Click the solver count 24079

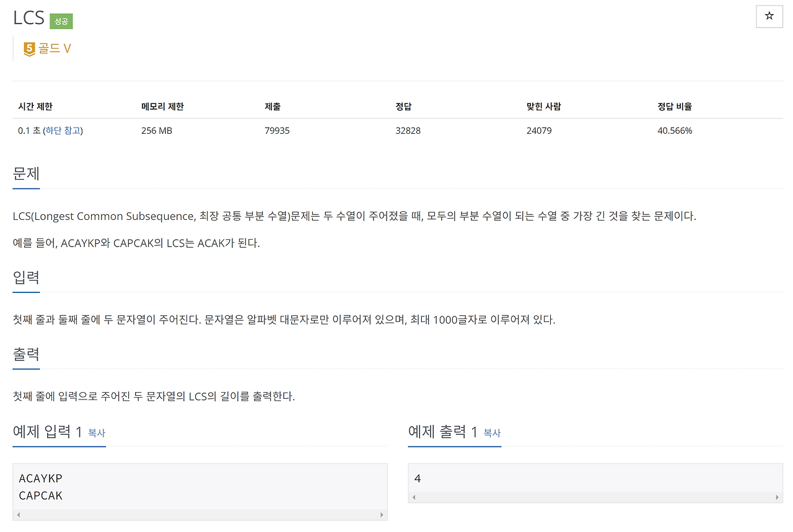click(539, 130)
